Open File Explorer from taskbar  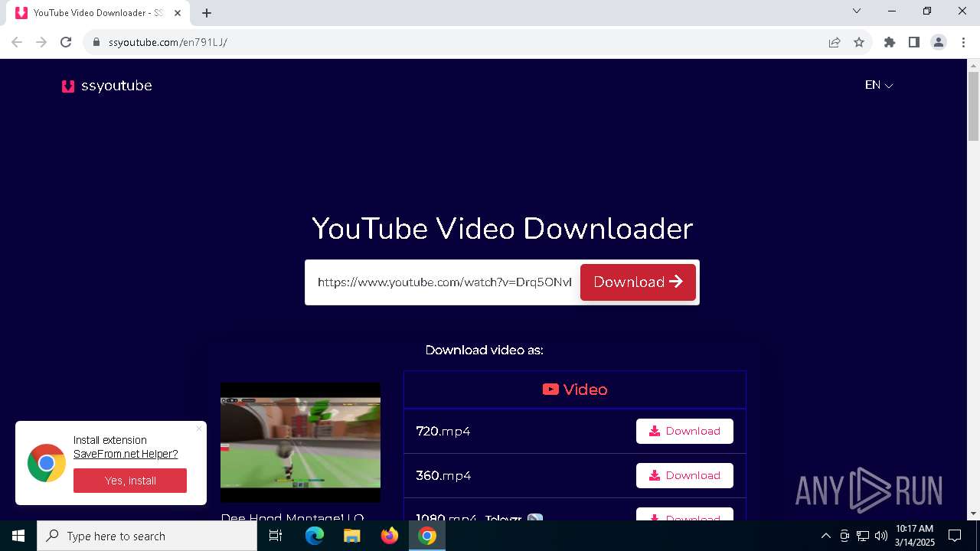[x=352, y=536]
